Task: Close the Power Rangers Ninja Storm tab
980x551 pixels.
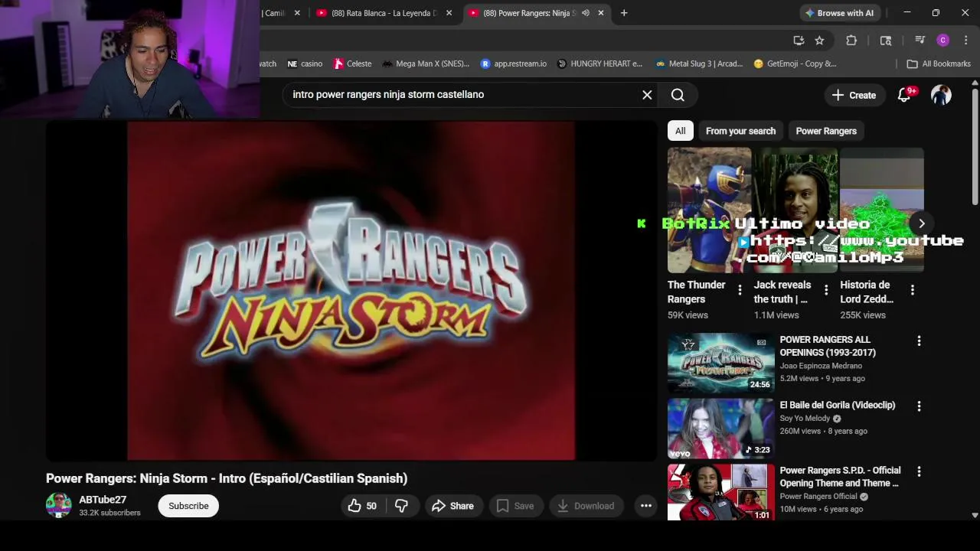Action: click(x=601, y=13)
